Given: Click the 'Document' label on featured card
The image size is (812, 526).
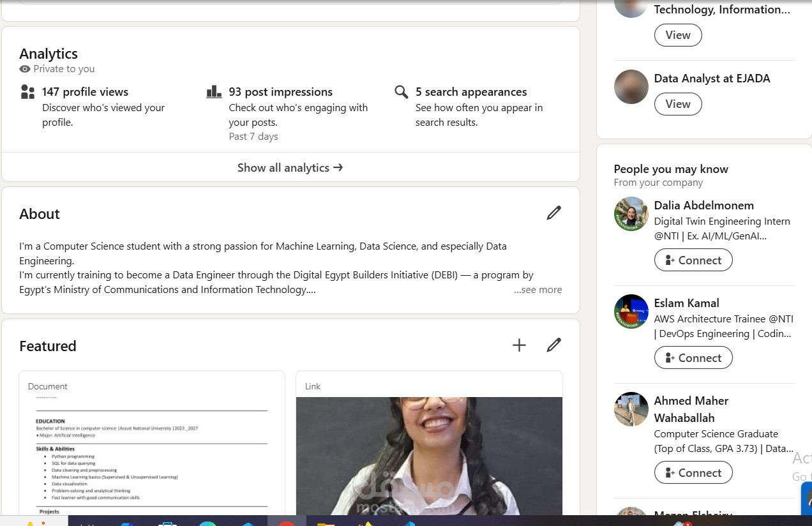Looking at the screenshot, I should point(47,386).
